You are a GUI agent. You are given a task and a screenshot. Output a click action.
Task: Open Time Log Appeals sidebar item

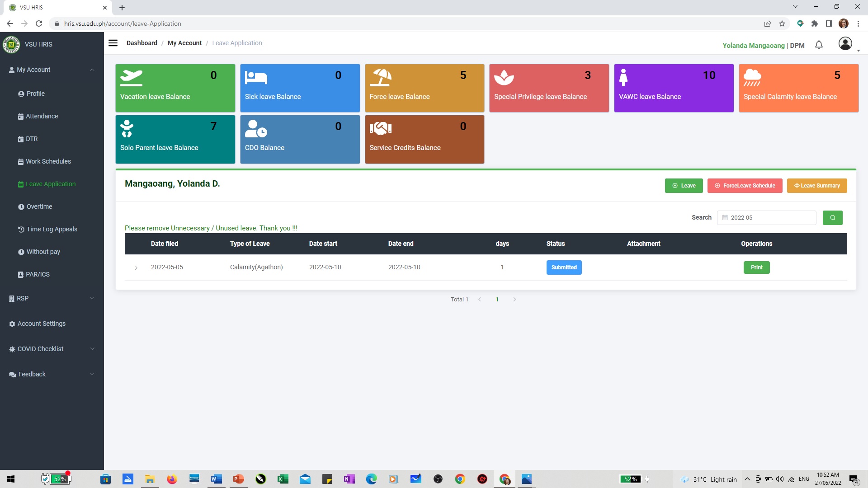click(x=52, y=229)
